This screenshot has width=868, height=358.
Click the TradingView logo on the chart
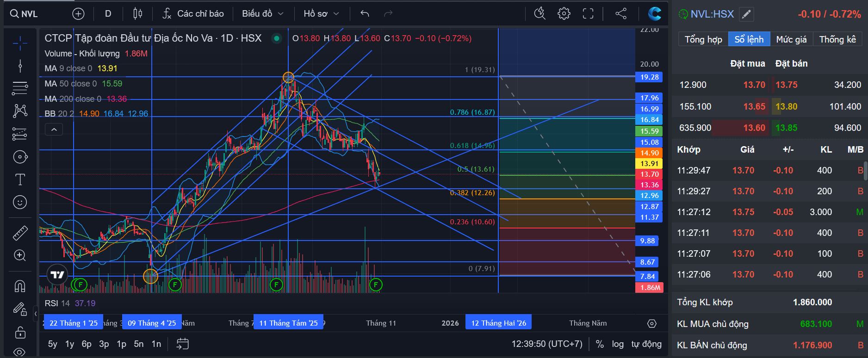pos(57,275)
